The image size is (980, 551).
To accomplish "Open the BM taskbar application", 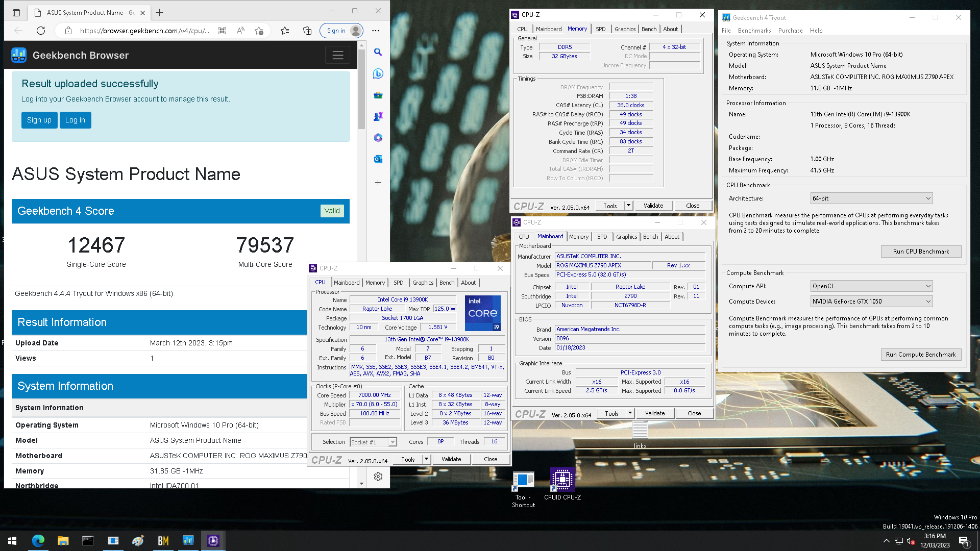I will pyautogui.click(x=163, y=541).
